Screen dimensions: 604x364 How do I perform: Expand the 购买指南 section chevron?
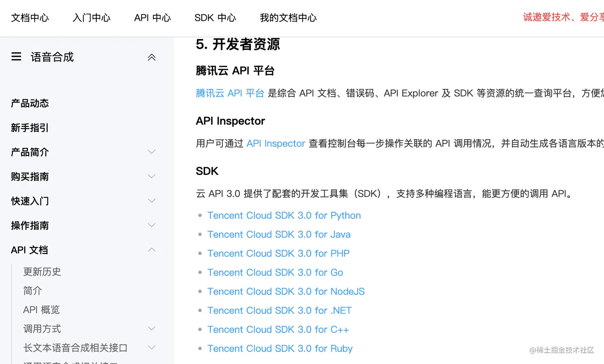pyautogui.click(x=151, y=177)
